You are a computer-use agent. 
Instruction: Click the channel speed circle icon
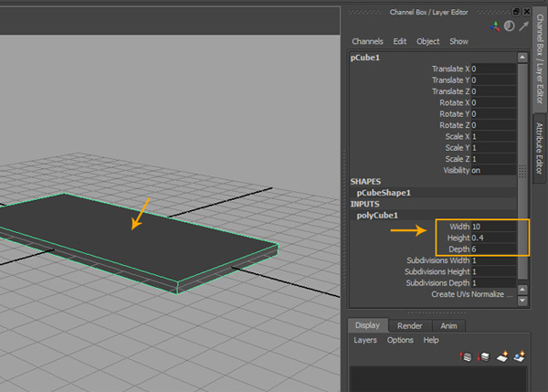point(509,26)
